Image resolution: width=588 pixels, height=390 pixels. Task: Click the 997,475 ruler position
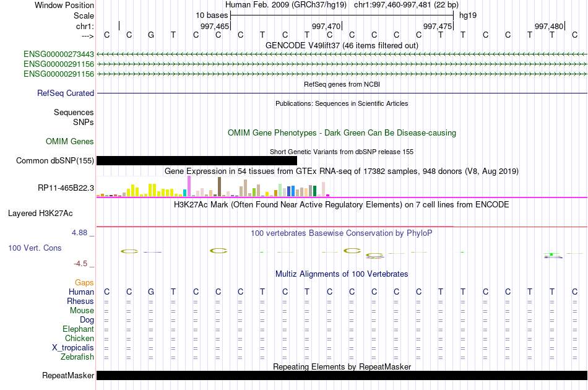point(438,26)
